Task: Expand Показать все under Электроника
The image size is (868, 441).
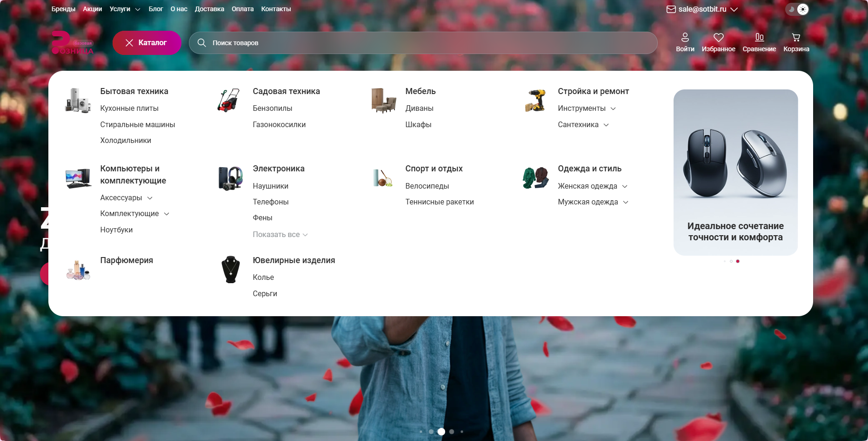Action: coord(280,235)
